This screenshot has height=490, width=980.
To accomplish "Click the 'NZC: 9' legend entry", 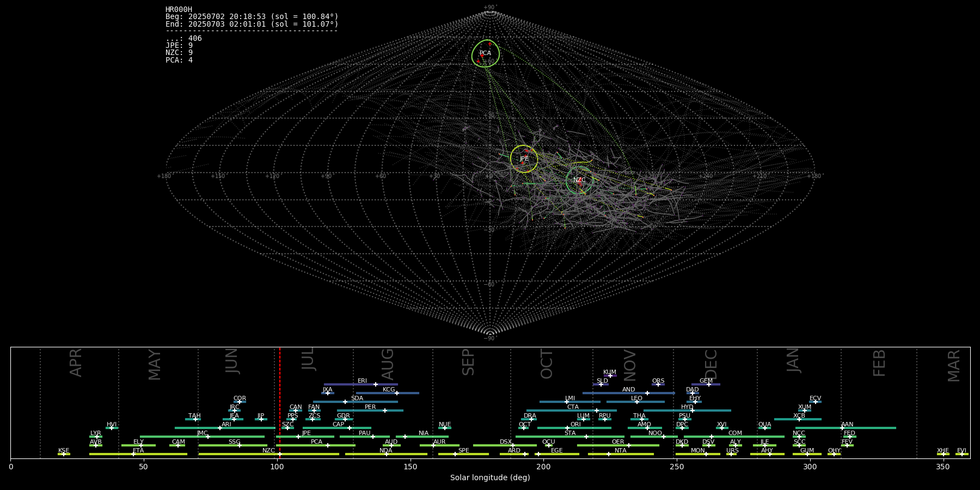I will pos(179,52).
